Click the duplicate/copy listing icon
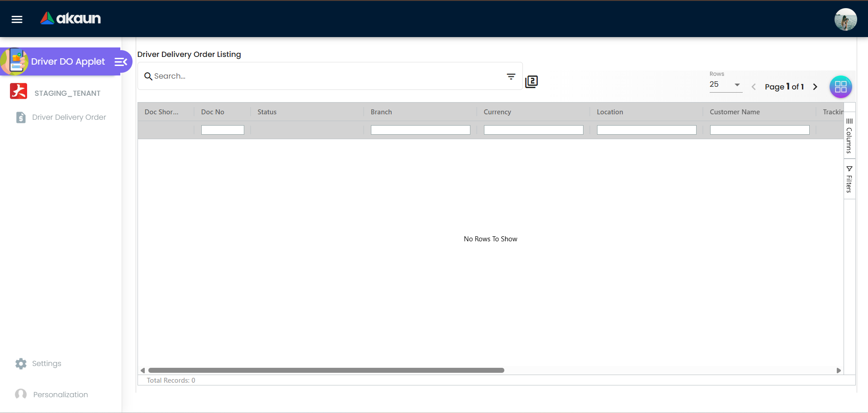Image resolution: width=868 pixels, height=413 pixels. click(531, 82)
